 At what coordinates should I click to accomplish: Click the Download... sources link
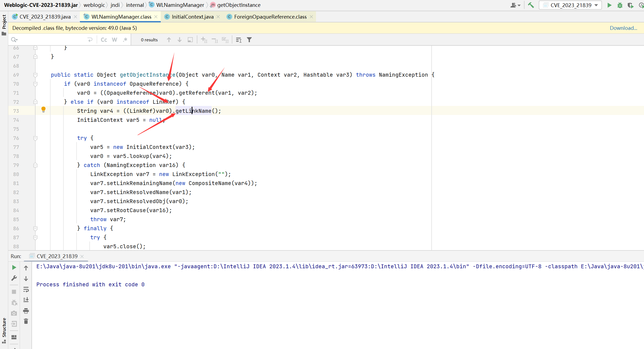click(x=623, y=28)
